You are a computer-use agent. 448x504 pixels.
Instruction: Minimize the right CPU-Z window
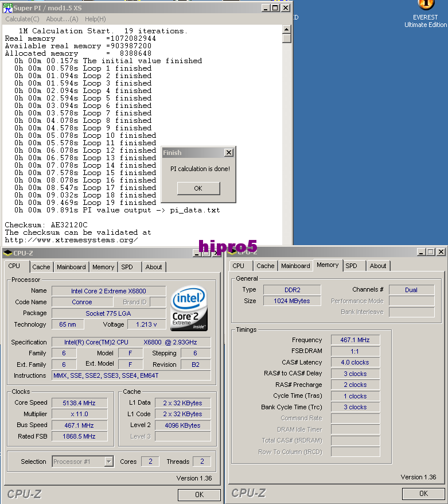(421, 252)
